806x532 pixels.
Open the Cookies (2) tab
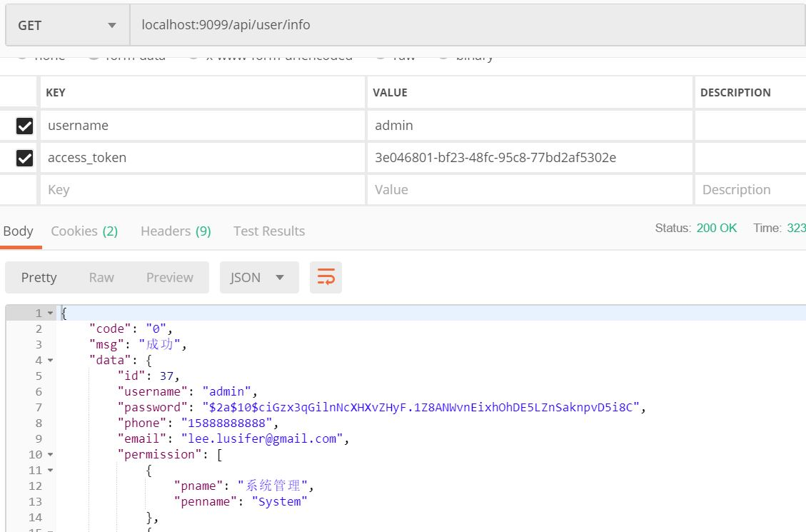pyautogui.click(x=84, y=231)
